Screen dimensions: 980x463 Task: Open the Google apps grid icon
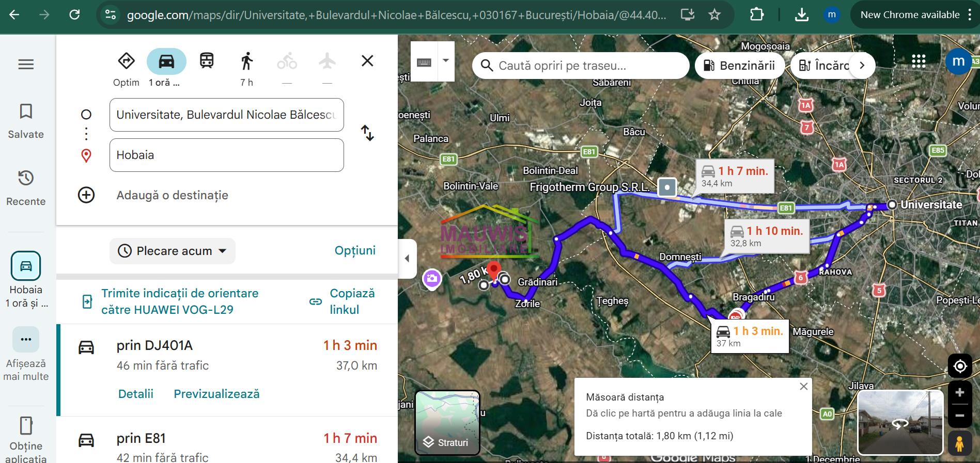[919, 61]
